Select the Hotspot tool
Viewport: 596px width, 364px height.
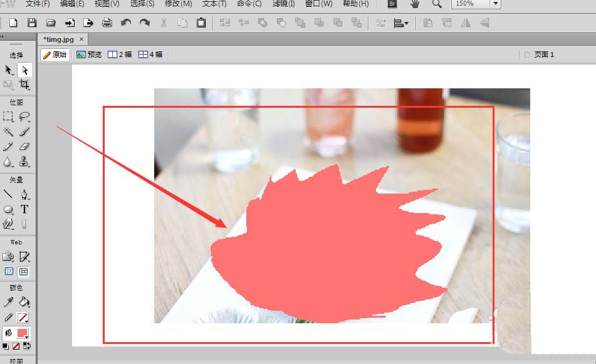pyautogui.click(x=8, y=256)
